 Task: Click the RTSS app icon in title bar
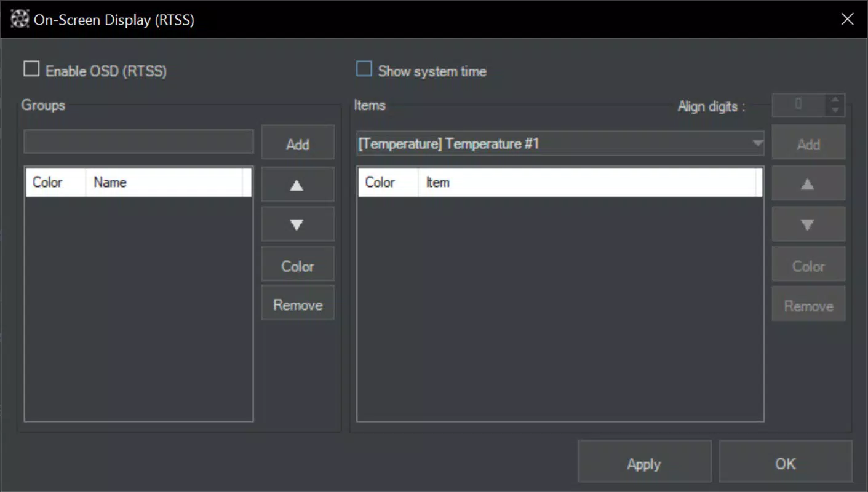pos(20,19)
